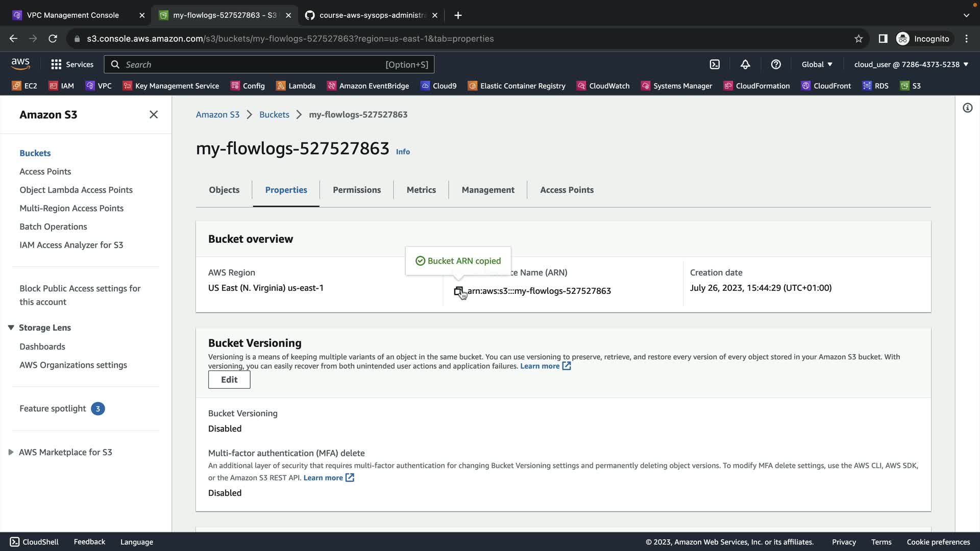980x551 pixels.
Task: Click Edit under Bucket Versioning
Action: click(x=229, y=380)
